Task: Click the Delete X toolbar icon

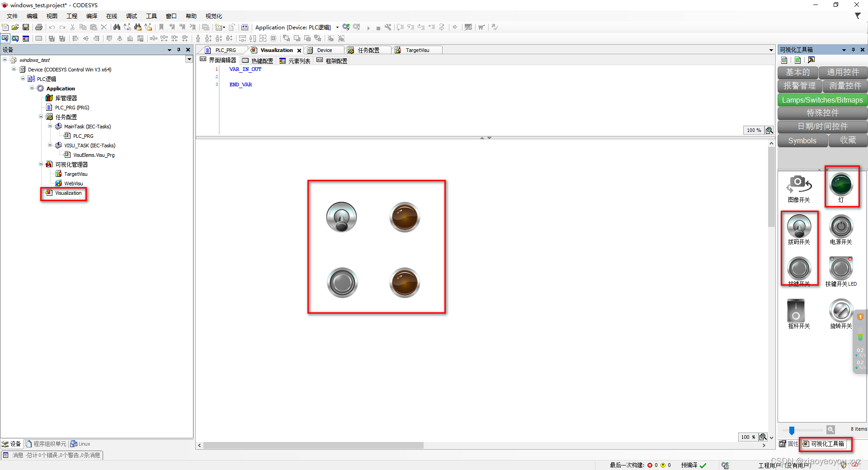Action: click(x=104, y=27)
